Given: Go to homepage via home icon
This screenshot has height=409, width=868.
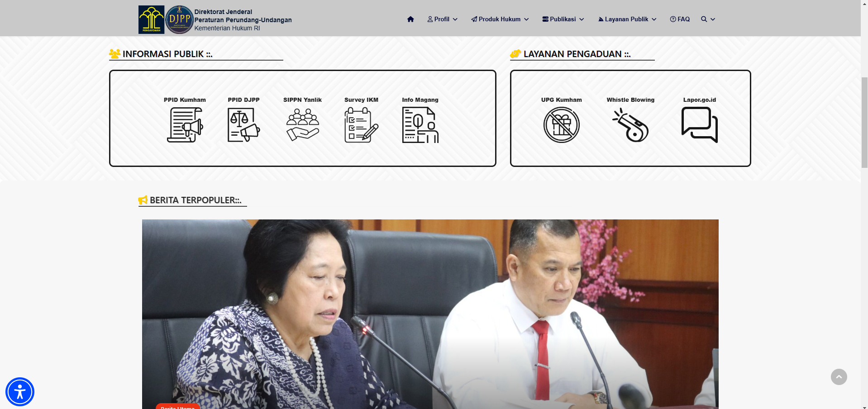Looking at the screenshot, I should (x=410, y=19).
